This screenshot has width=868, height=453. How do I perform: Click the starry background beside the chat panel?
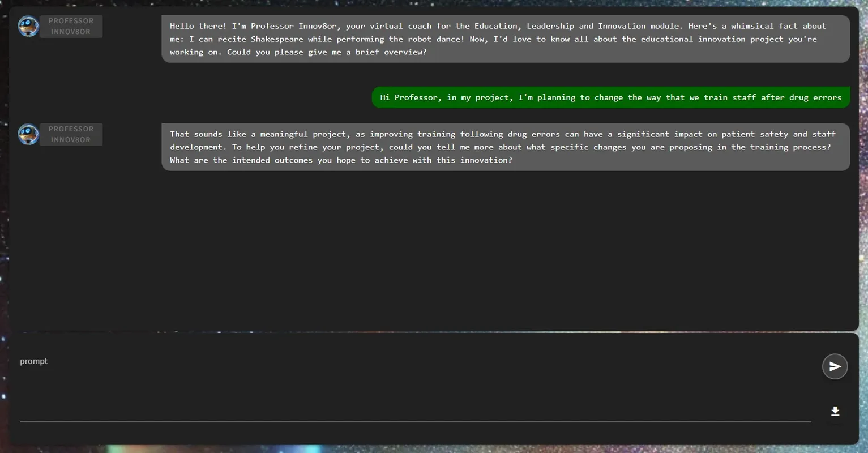(x=863, y=226)
